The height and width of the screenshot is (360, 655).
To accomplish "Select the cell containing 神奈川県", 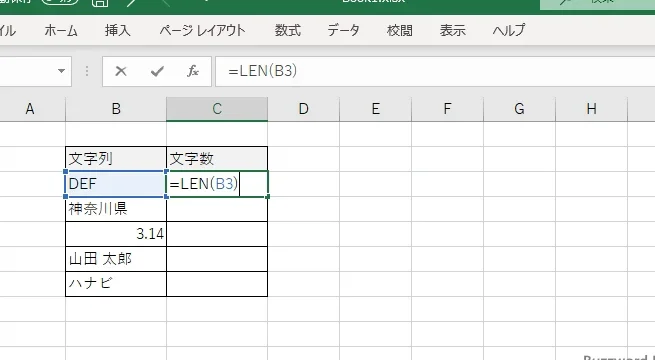I will click(116, 209).
